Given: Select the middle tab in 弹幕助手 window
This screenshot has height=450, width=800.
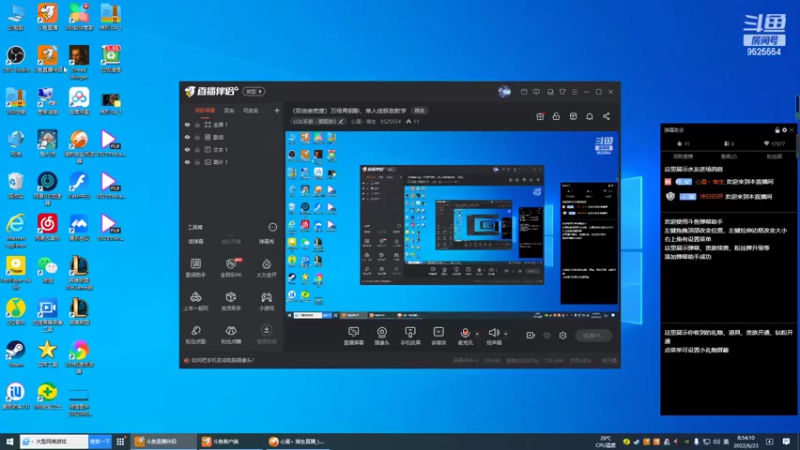Looking at the screenshot, I should coord(729,157).
